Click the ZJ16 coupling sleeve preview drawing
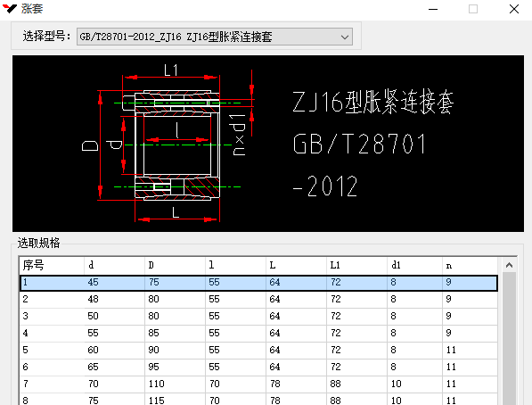The width and height of the screenshot is (532, 405). (x=268, y=144)
